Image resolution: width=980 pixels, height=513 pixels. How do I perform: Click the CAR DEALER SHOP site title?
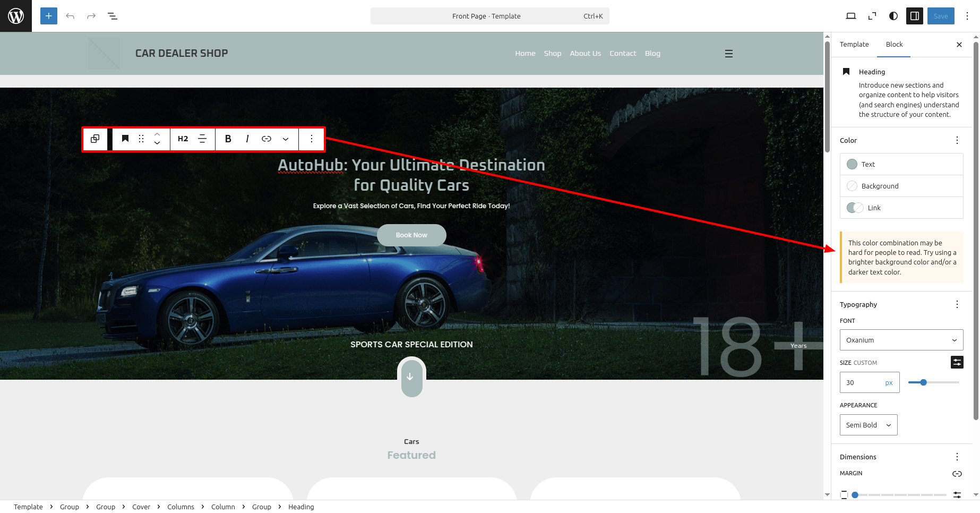[x=182, y=53]
